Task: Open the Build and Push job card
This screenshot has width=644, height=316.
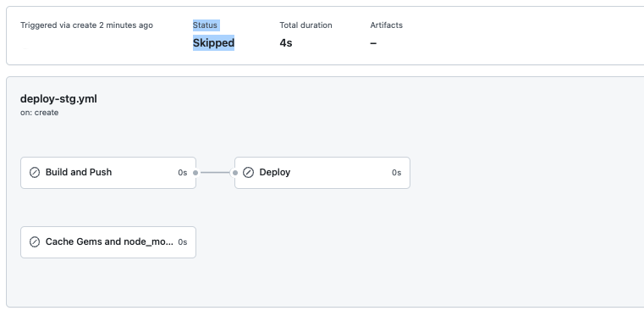Action: (x=108, y=173)
